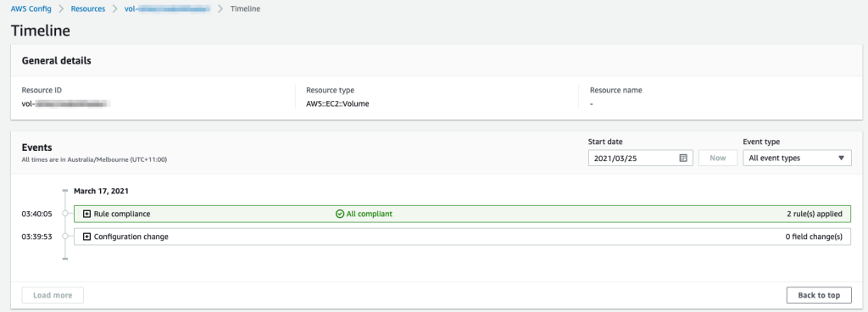Go to the Resources breadcrumb link

point(88,8)
